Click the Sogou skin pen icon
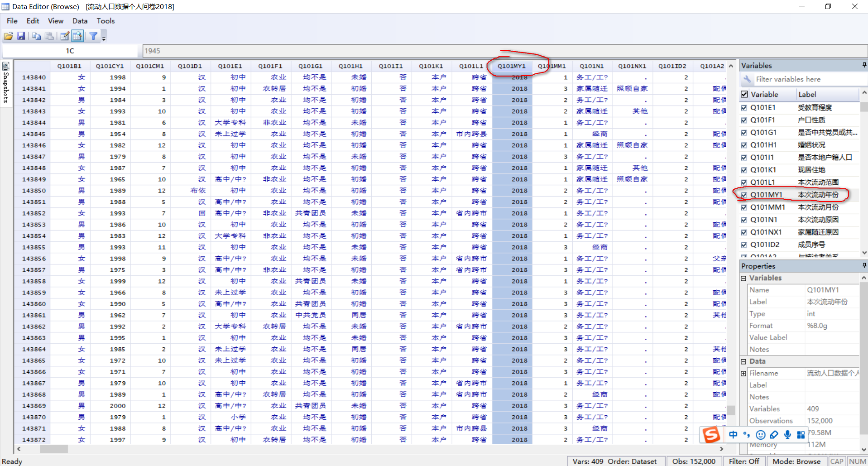This screenshot has height=466, width=868. (x=774, y=435)
